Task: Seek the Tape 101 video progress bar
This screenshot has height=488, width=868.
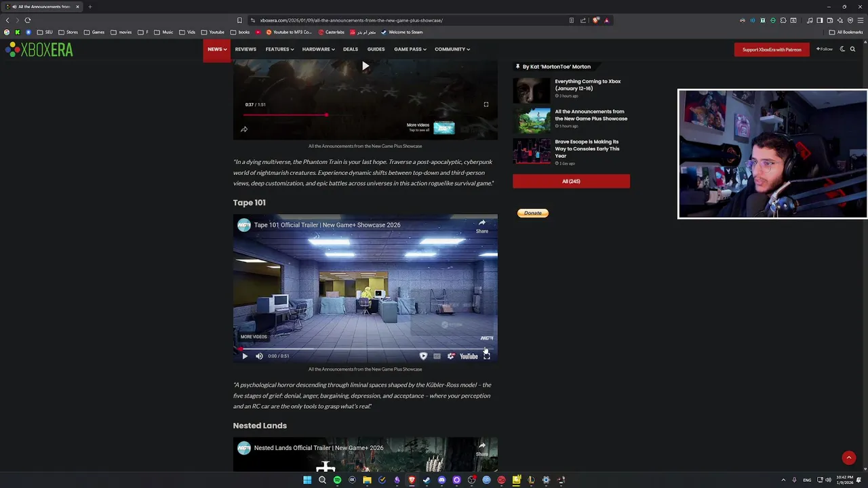Action: [365, 349]
